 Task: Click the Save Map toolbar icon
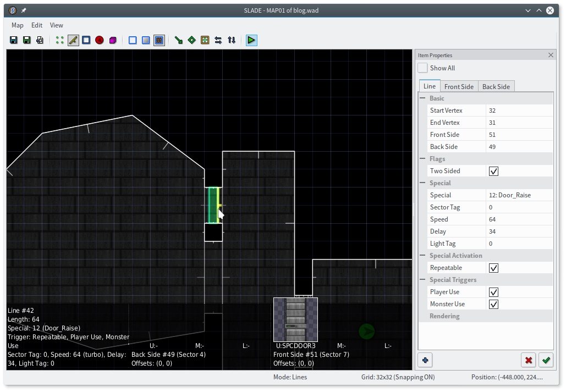(14, 40)
